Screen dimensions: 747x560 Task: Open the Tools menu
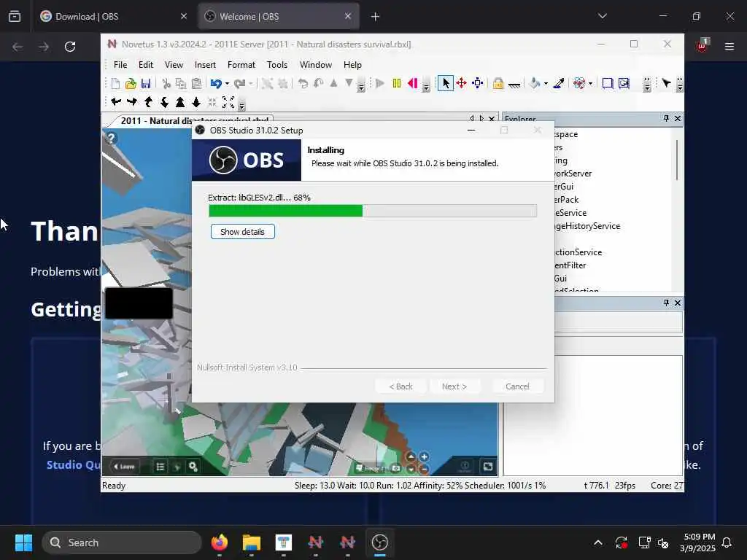click(x=277, y=65)
